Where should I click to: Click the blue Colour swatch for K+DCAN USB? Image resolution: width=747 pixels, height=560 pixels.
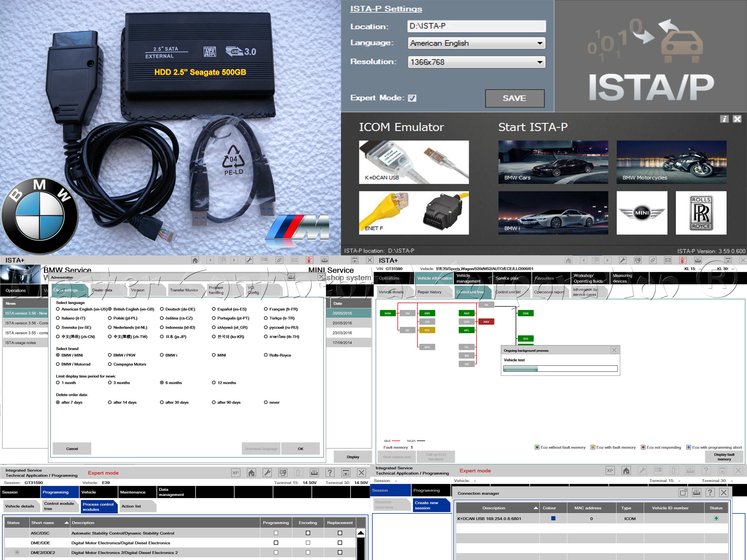tap(553, 518)
